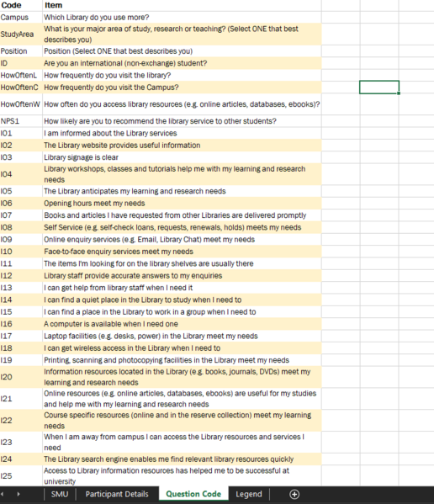Select the Campus code cell
This screenshot has height=504, width=434.
click(21, 18)
